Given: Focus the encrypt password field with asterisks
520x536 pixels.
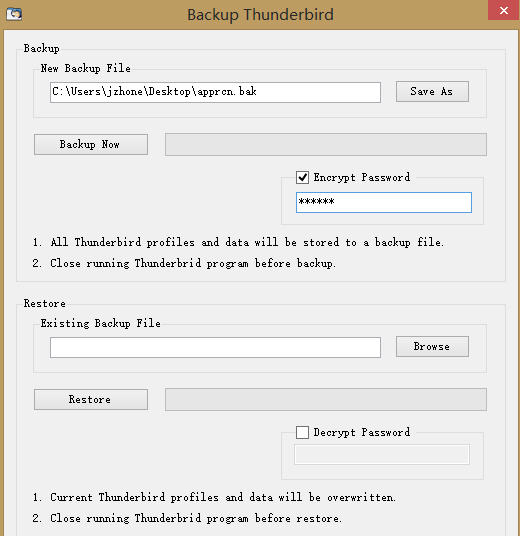Looking at the screenshot, I should [x=384, y=202].
